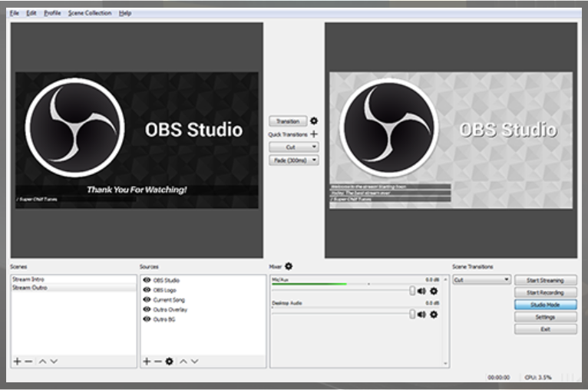Open the Edit menu
This screenshot has width=588, height=390.
(31, 13)
